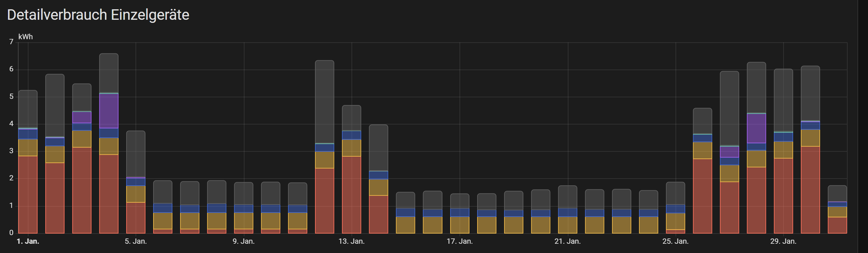Click the y-axis value '7' label
The height and width of the screenshot is (253, 868).
tap(11, 42)
